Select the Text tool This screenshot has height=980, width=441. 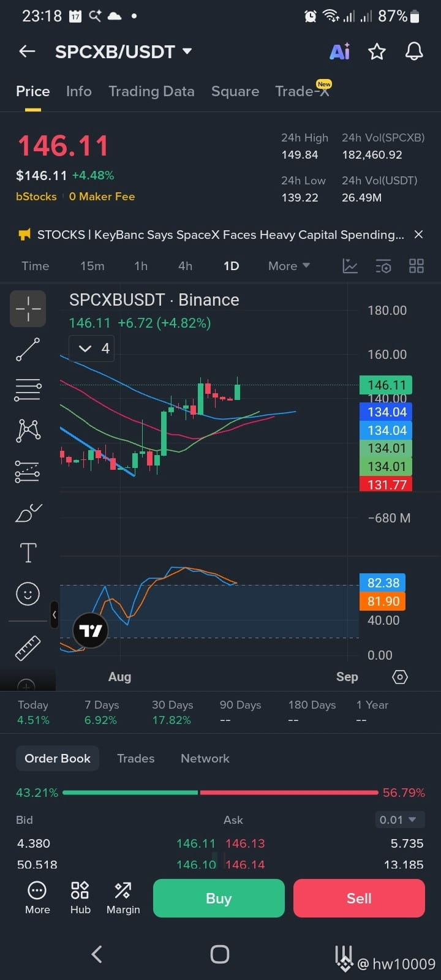click(x=28, y=552)
